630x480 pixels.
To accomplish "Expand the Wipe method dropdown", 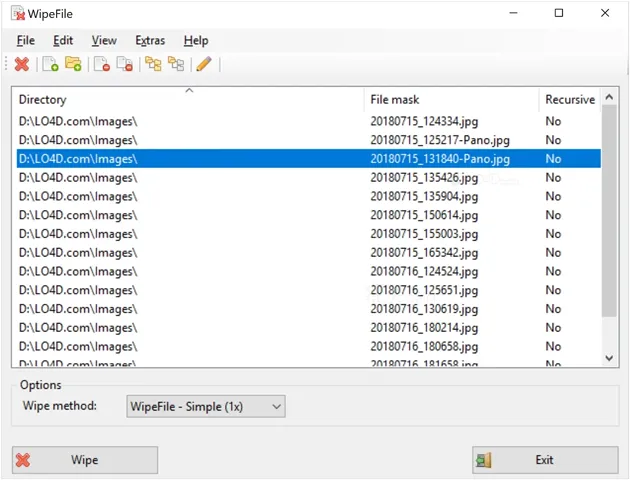I will click(x=206, y=406).
